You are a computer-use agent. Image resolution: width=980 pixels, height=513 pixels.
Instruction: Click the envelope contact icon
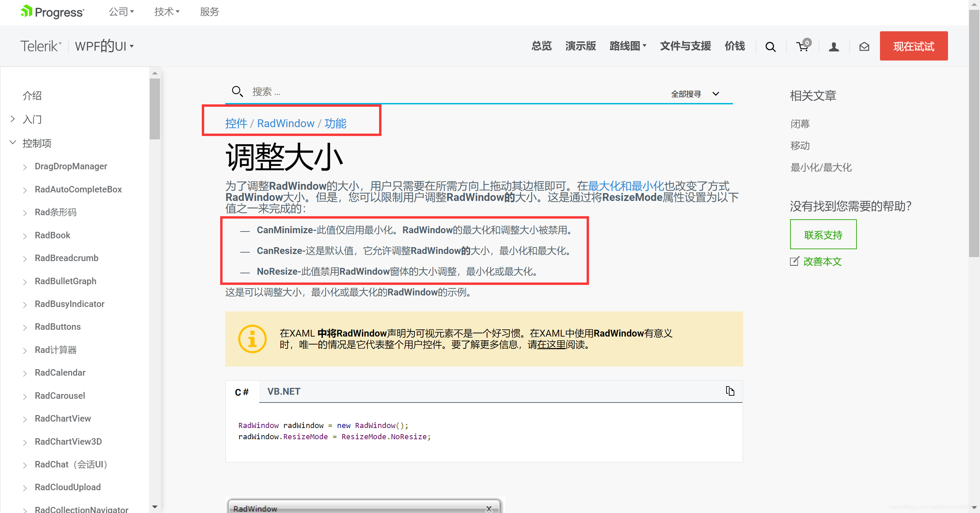[x=864, y=47]
